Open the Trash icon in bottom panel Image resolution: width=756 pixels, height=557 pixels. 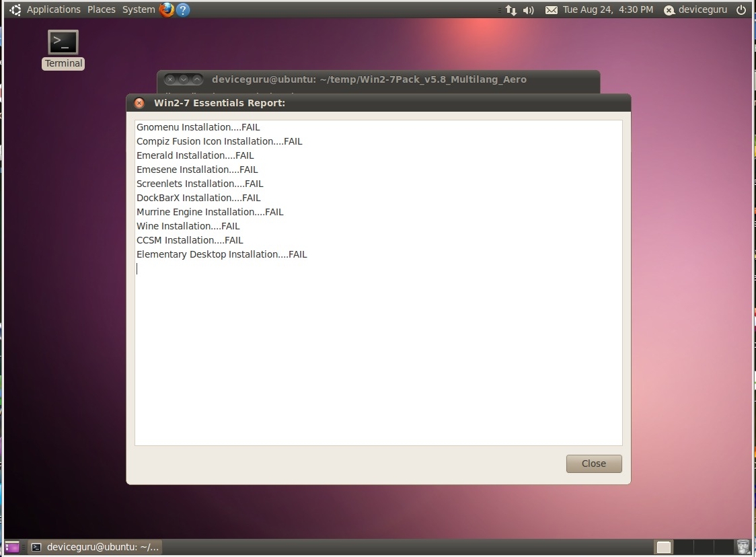click(x=744, y=547)
